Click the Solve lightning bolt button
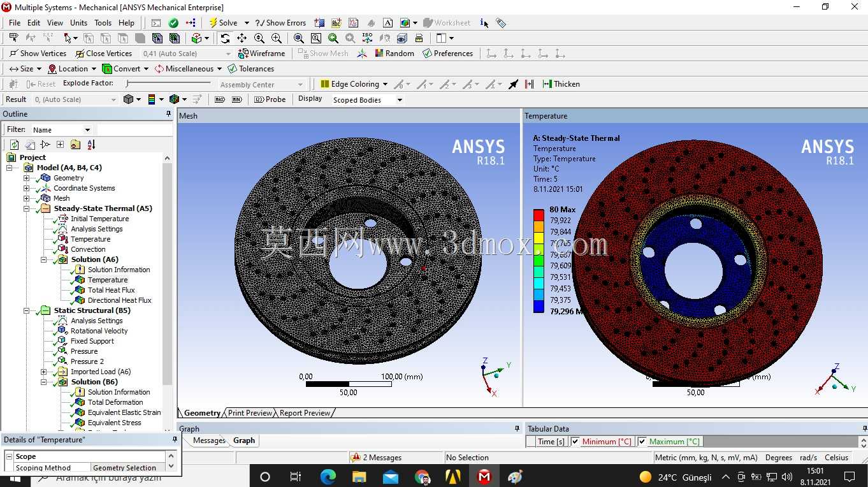868x487 pixels. [x=223, y=23]
